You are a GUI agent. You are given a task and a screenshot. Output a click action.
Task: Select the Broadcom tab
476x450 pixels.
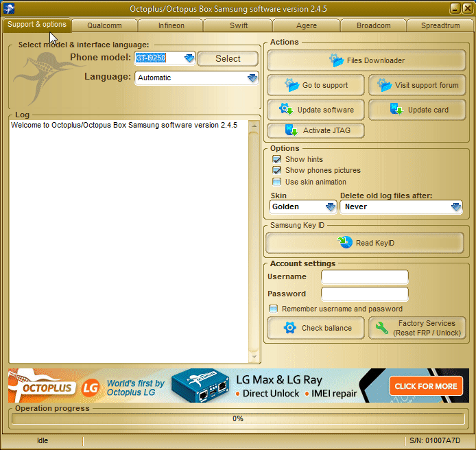373,25
